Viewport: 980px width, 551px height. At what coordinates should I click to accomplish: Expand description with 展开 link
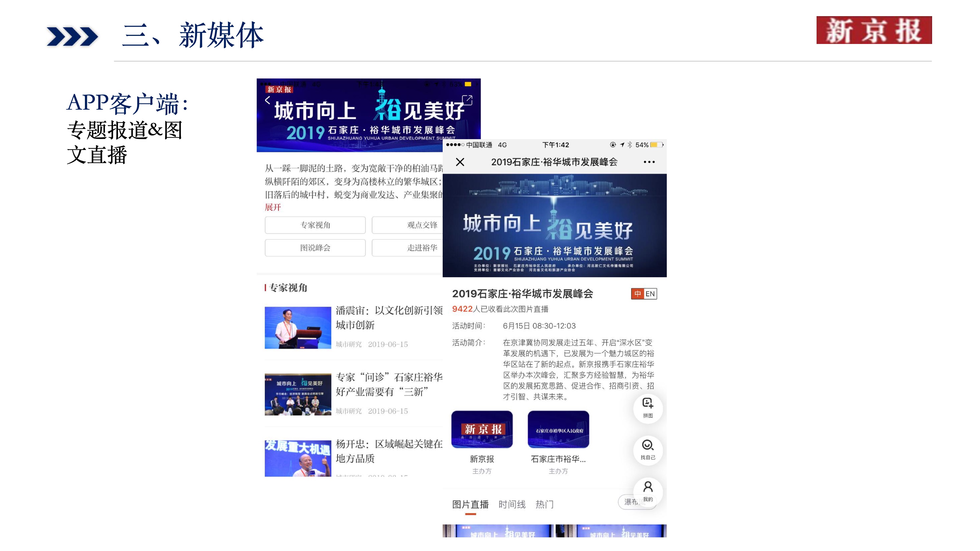point(273,208)
